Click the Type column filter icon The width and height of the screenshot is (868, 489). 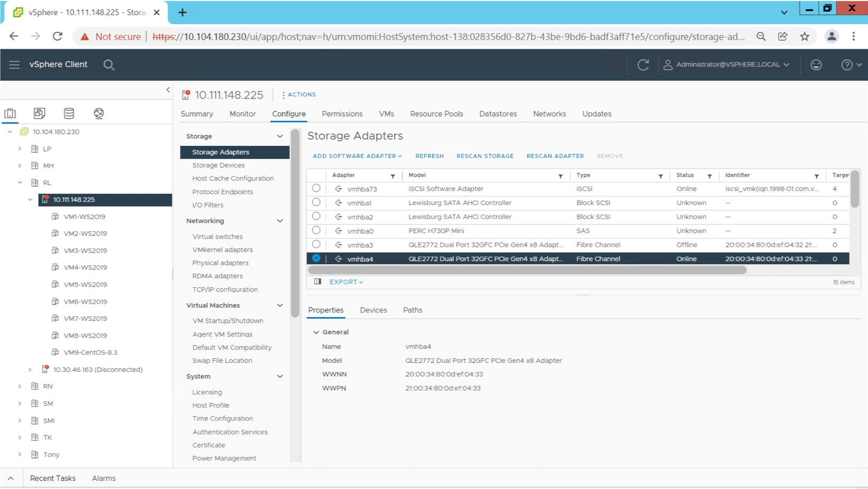660,176
